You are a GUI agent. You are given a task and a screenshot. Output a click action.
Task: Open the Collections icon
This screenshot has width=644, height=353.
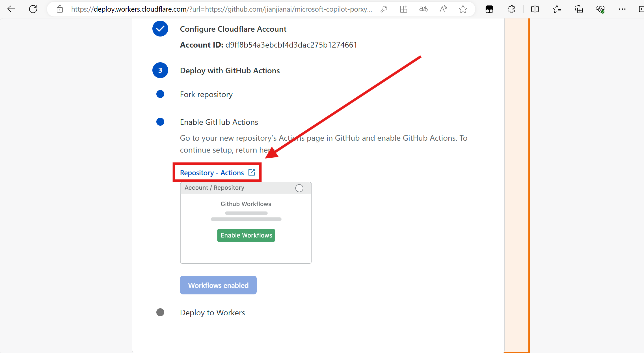(x=579, y=9)
